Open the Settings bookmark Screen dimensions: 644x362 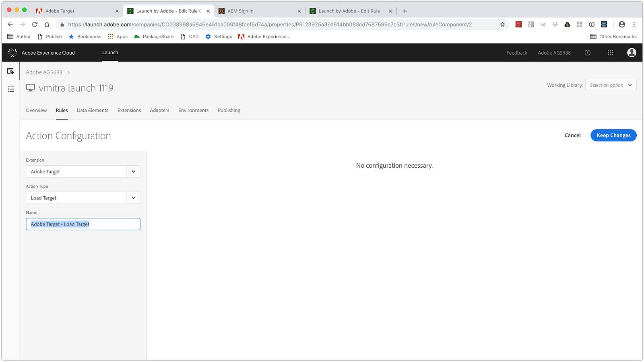tap(219, 37)
